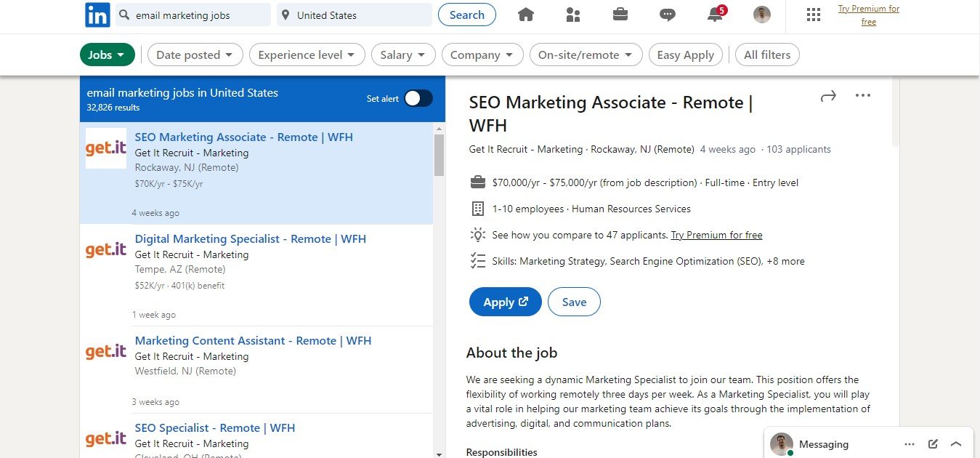The width and height of the screenshot is (980, 458).
Task: Click the job details pane scrollbar
Action: pyautogui.click(x=894, y=113)
